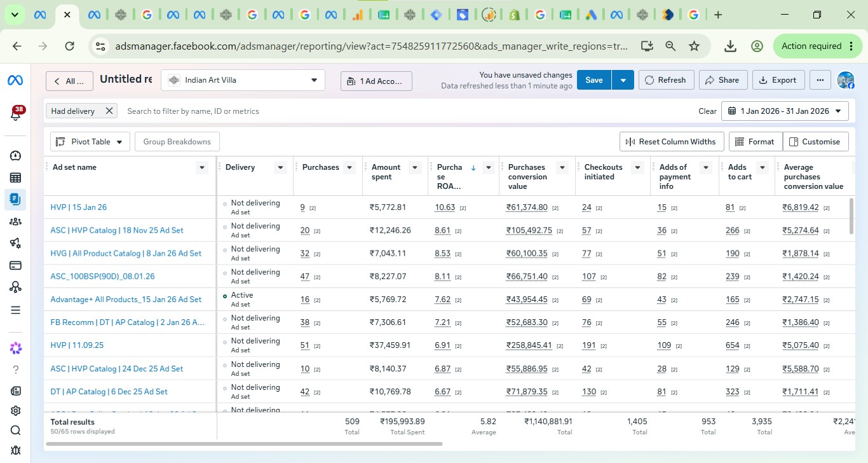Click the 1 Ad Acco... button

point(376,81)
